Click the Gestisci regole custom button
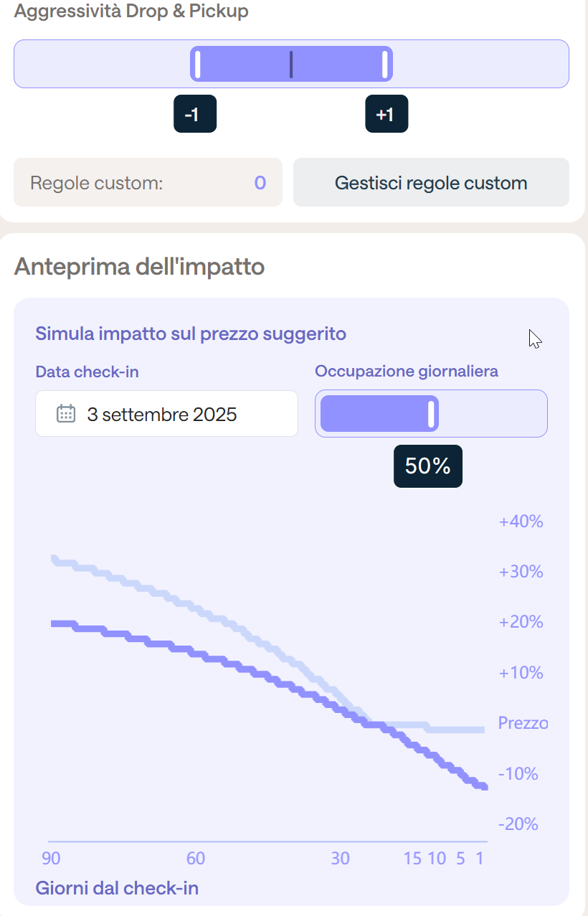 point(431,183)
